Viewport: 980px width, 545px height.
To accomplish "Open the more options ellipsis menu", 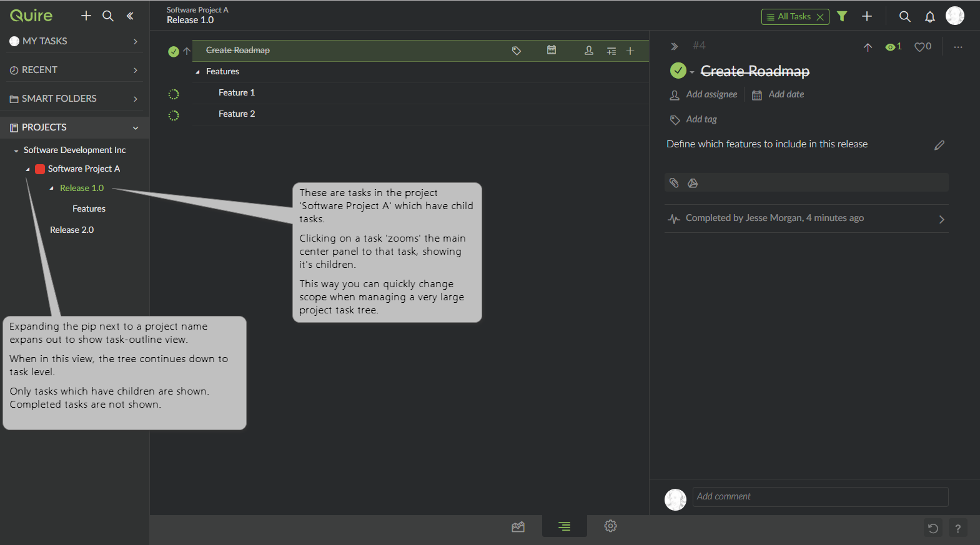I will (958, 47).
